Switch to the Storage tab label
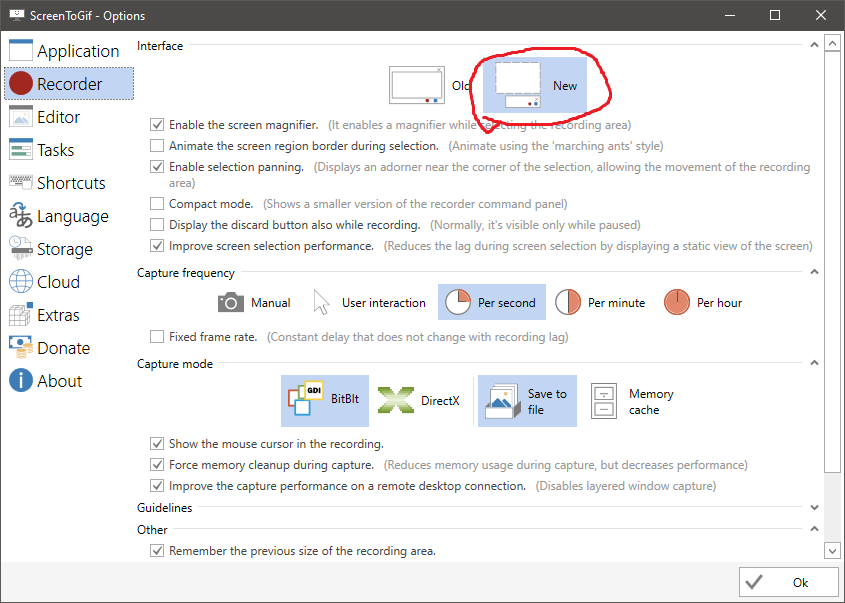This screenshot has height=603, width=845. [x=65, y=249]
